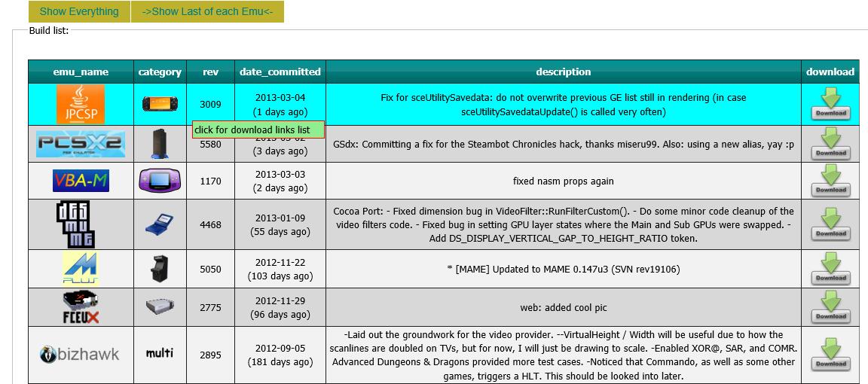Click the 'Build list:' legend label
The height and width of the screenshot is (384, 868).
[49, 30]
